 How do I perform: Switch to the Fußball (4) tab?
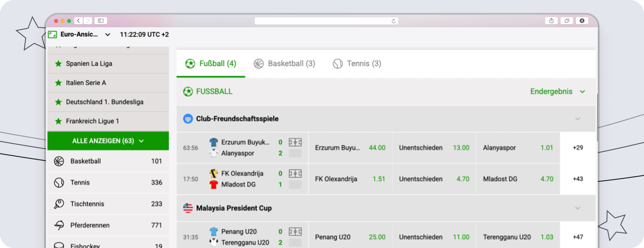[x=211, y=63]
